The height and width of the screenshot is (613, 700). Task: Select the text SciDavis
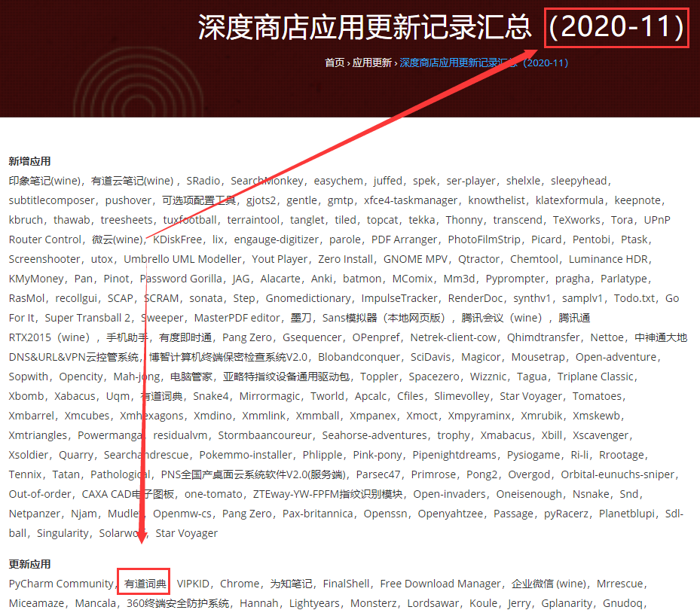430,358
